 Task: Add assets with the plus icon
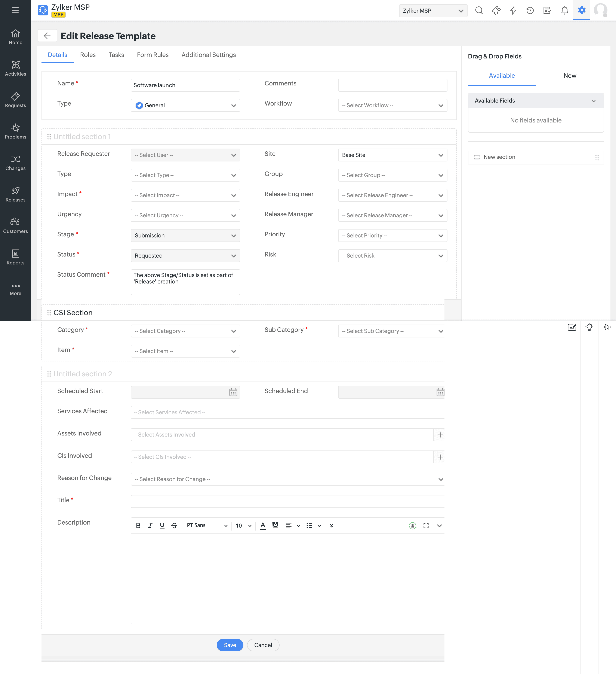[440, 435]
